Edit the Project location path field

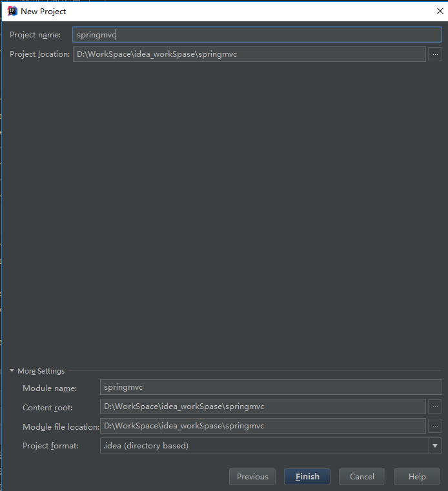[249, 54]
